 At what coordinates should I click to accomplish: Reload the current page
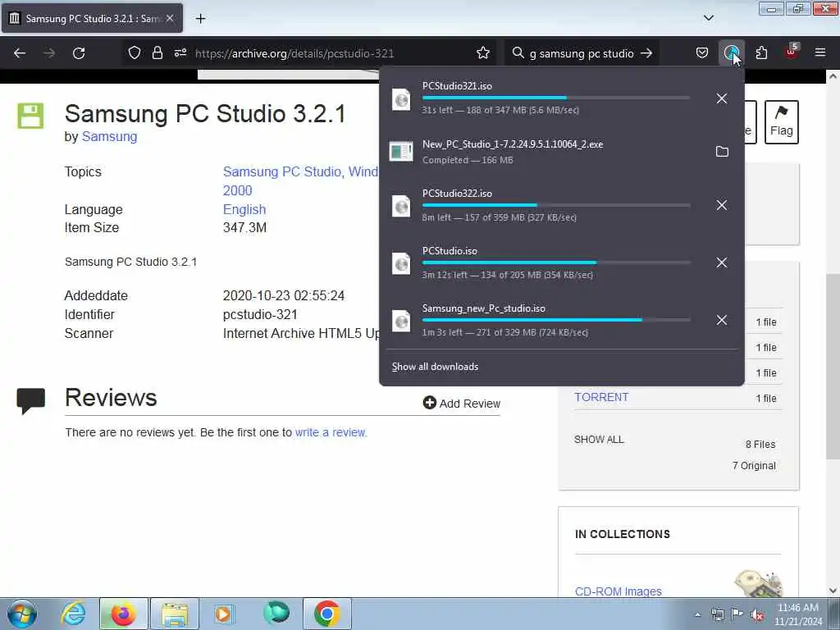point(79,53)
